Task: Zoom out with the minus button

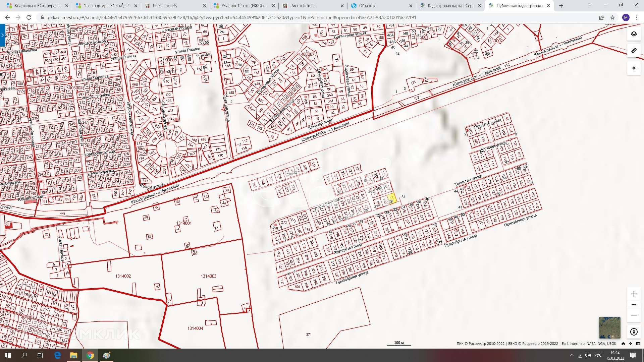Action: [634, 315]
